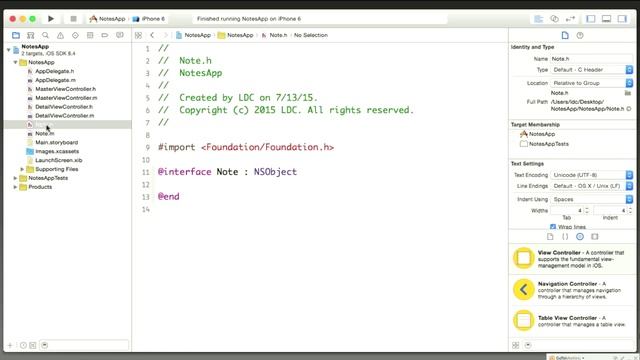
Task: Open the Report navigator tab
Action: [120, 36]
